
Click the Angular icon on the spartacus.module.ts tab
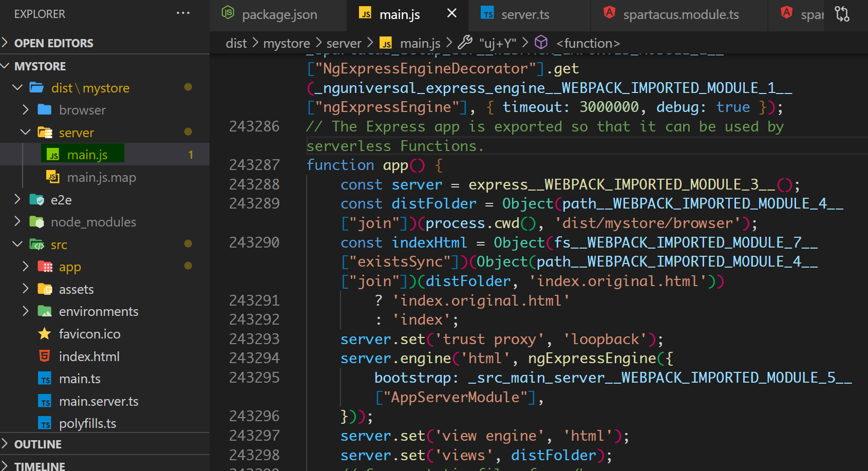pyautogui.click(x=609, y=12)
